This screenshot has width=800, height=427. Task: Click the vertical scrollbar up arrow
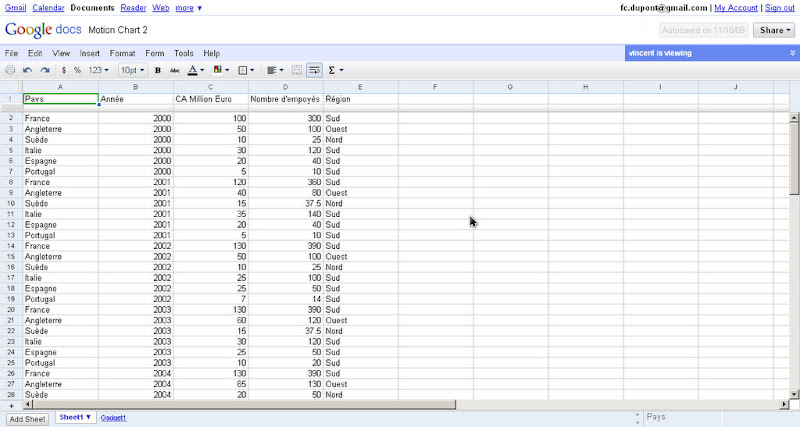(x=794, y=118)
